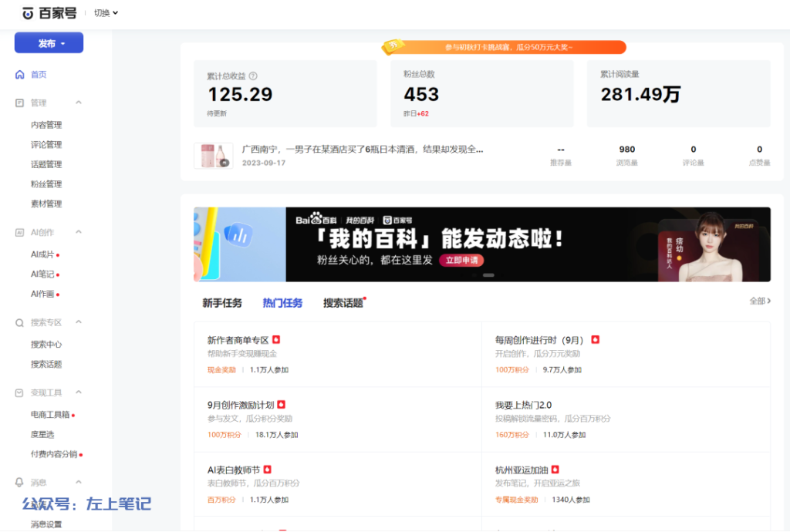Screen dimensions: 790x532
Task: Open the 广西南宁 article title
Action: pos(363,150)
